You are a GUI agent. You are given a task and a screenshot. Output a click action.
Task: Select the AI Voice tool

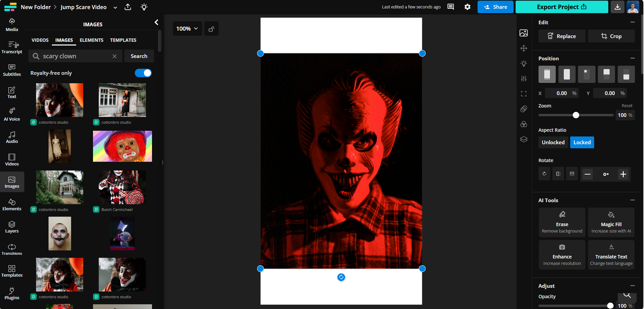[12, 114]
